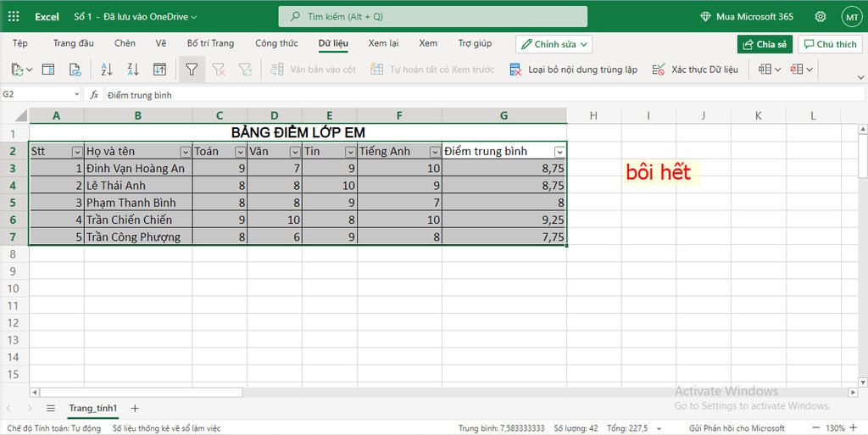868x435 pixels.
Task: Toggle the Filter funnel button
Action: coord(192,70)
